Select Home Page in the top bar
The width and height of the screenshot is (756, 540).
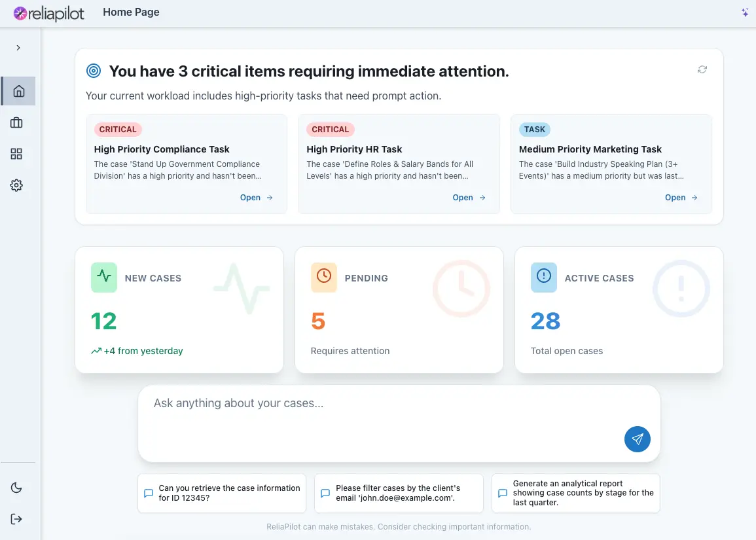pyautogui.click(x=130, y=12)
